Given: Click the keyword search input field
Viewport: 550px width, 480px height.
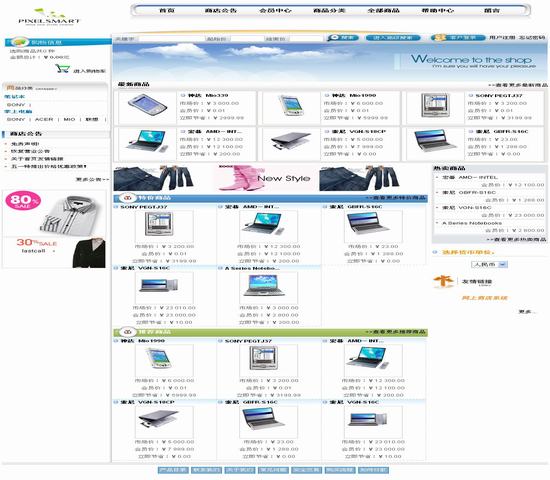Looking at the screenshot, I should pos(171,39).
